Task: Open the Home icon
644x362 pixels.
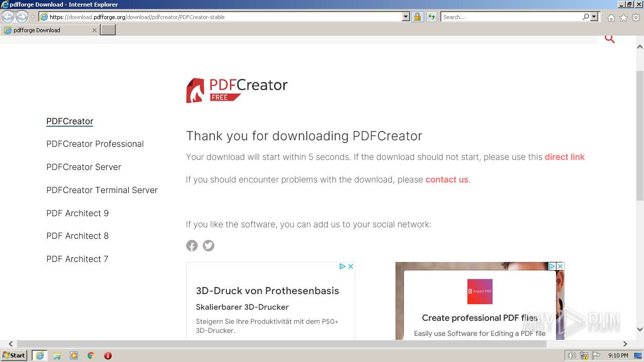Action: [x=611, y=18]
